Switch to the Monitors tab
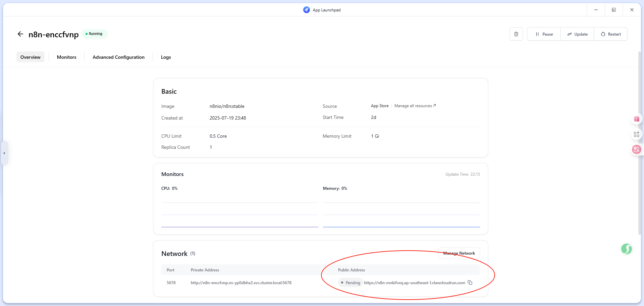Image resolution: width=644 pixels, height=306 pixels. coord(66,57)
